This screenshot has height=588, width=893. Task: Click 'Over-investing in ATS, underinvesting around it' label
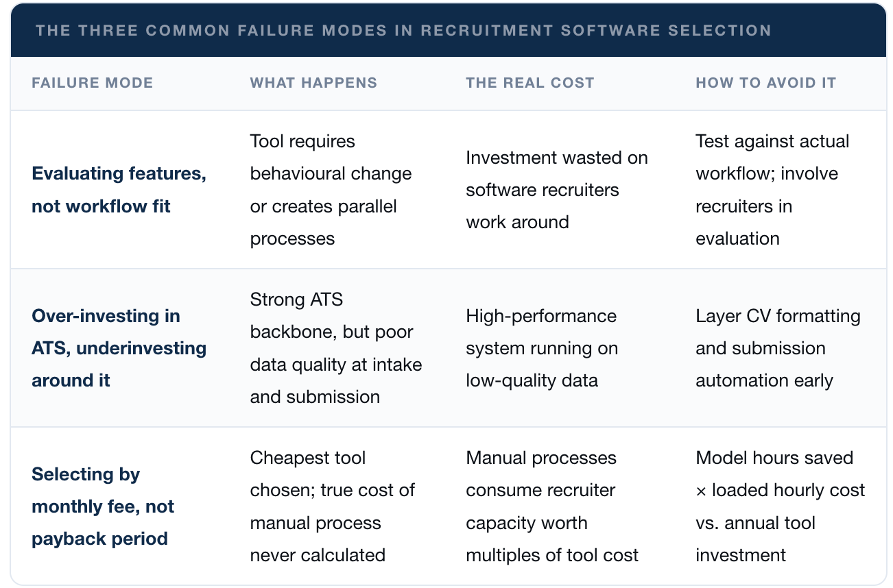119,348
